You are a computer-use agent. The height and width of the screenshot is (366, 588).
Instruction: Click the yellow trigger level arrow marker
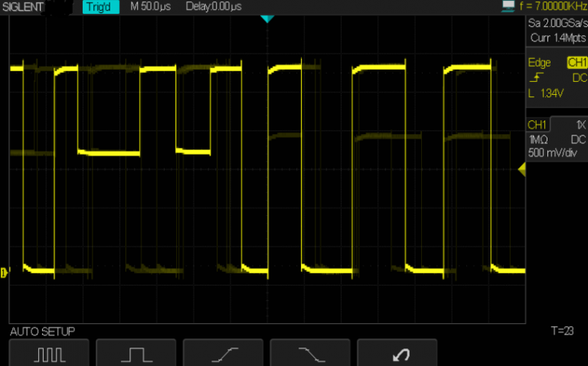point(521,172)
